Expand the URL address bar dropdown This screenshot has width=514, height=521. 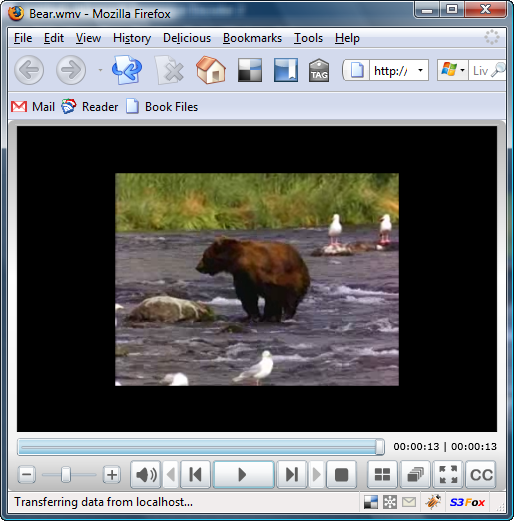tap(420, 70)
